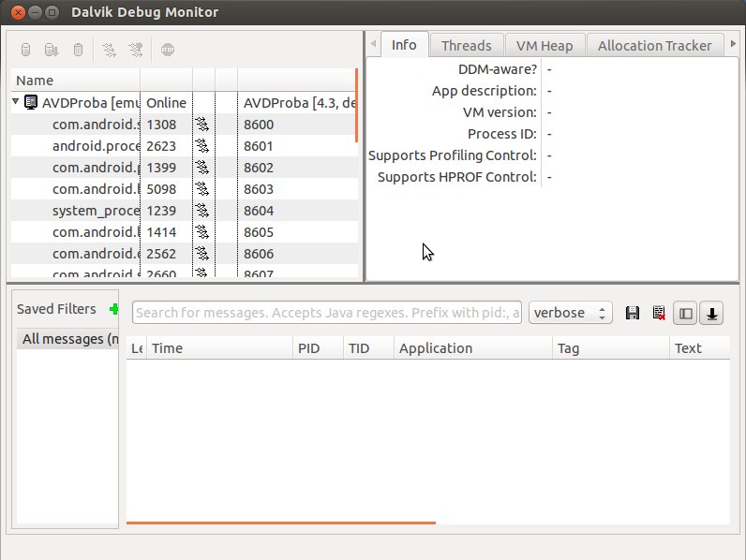
Task: Open the Allocation Tracker tab
Action: (655, 46)
